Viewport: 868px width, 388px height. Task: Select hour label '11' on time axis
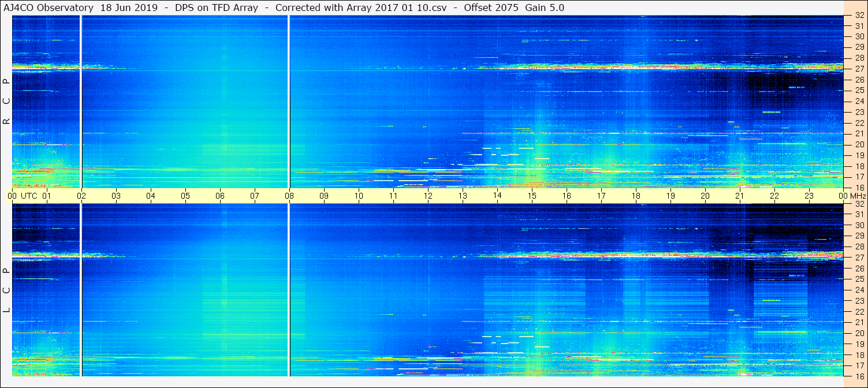pos(393,196)
